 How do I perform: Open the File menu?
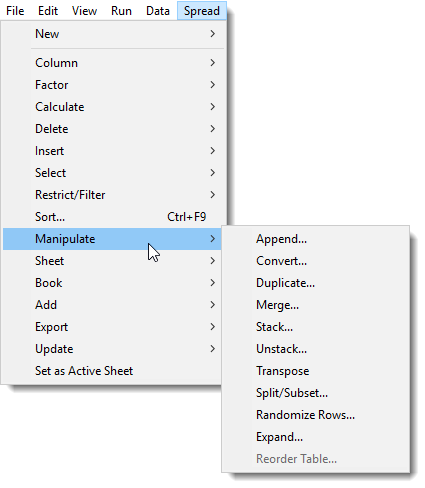[15, 11]
